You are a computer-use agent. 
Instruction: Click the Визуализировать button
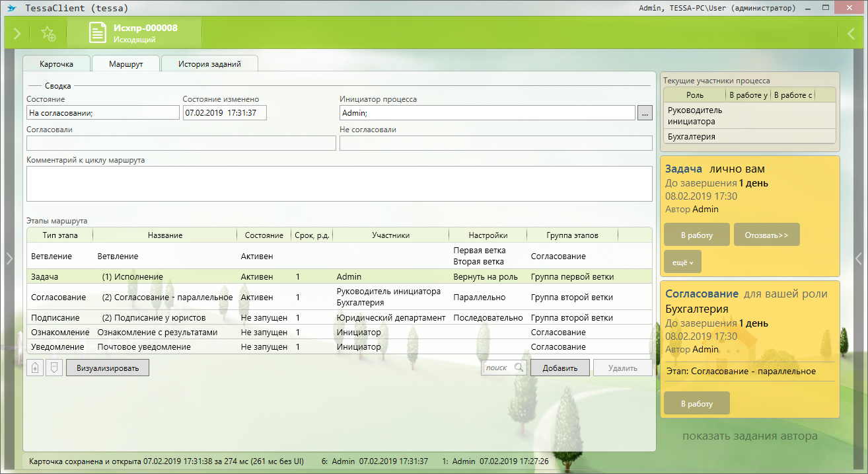point(108,368)
